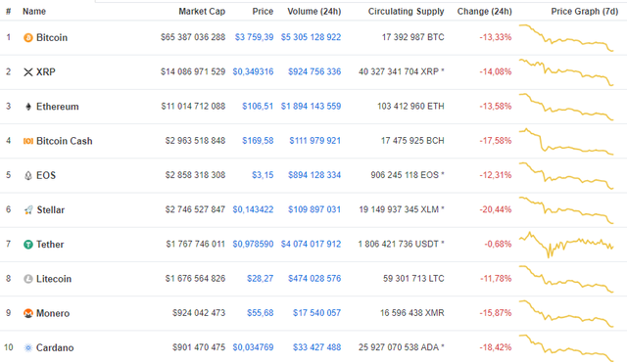Click the Ethereum diamond icon
The width and height of the screenshot is (627, 364).
pyautogui.click(x=28, y=107)
